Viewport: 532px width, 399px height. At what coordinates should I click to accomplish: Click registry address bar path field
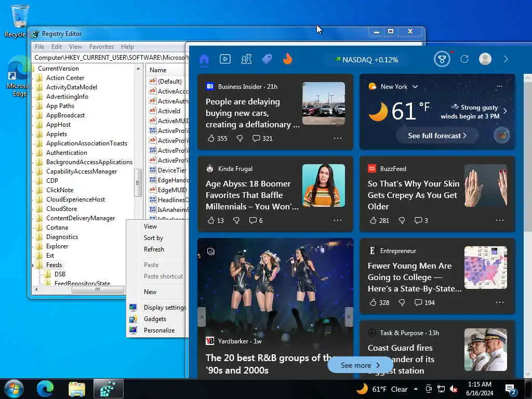(x=110, y=58)
